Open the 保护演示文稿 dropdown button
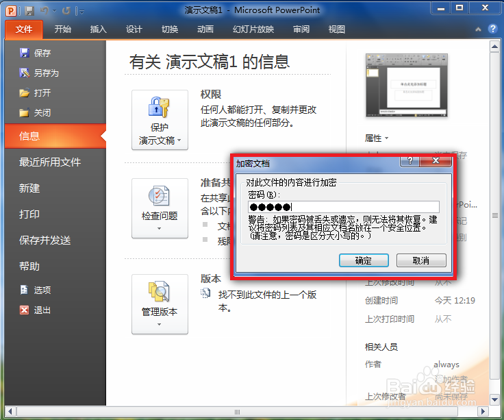 (x=160, y=120)
